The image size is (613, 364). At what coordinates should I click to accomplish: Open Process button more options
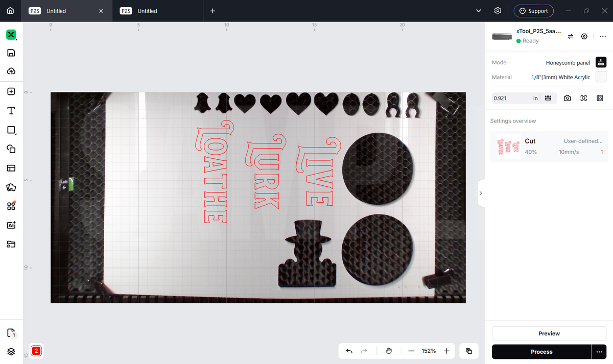(599, 352)
